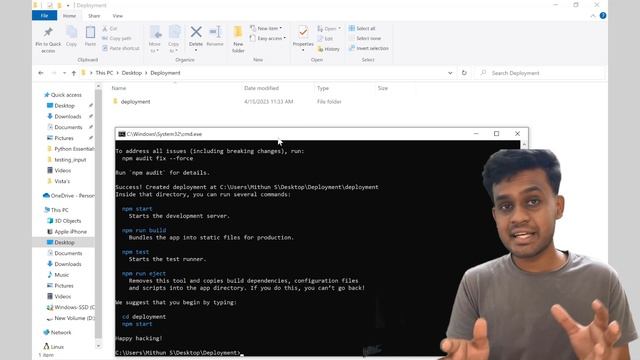Screen dimensions: 640x360
Task: Select 3D Objects under This PC
Action: pyautogui.click(x=64, y=221)
